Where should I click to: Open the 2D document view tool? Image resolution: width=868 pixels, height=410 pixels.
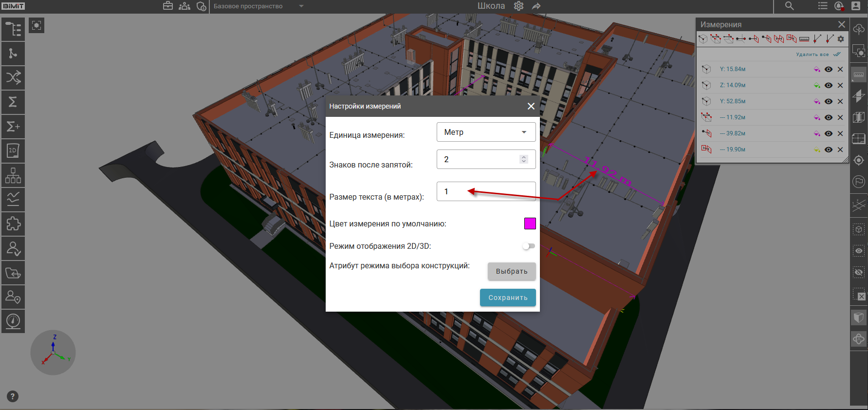click(13, 151)
